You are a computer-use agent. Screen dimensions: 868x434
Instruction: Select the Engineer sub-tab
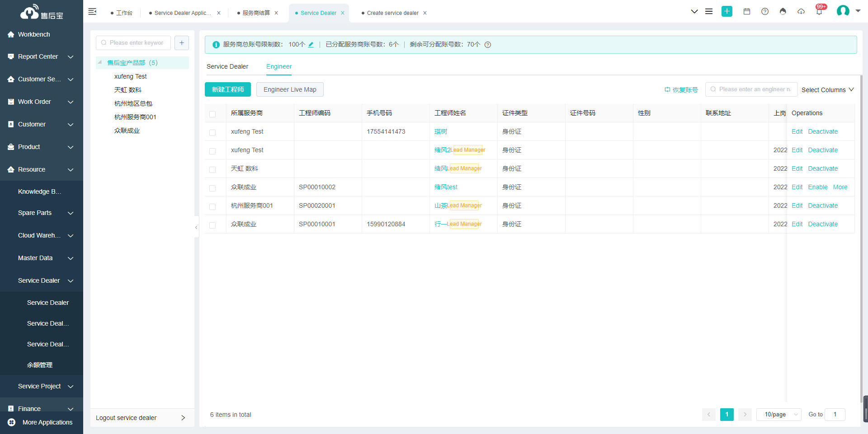tap(279, 66)
